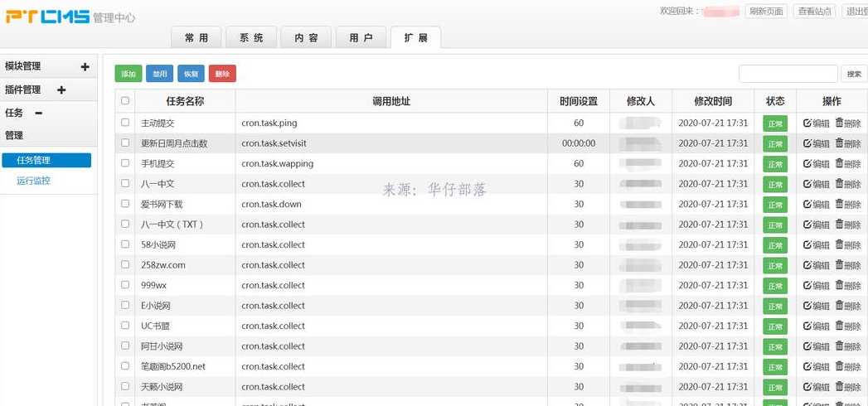Delete the 更新日周月点击数 task
Viewport: 868px width, 406px height.
pyautogui.click(x=848, y=143)
